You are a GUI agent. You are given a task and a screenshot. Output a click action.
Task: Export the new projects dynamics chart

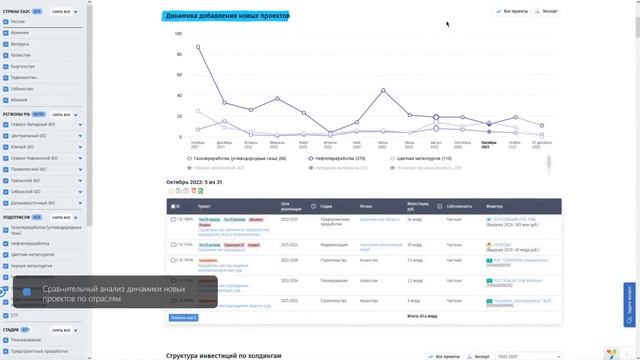(546, 11)
